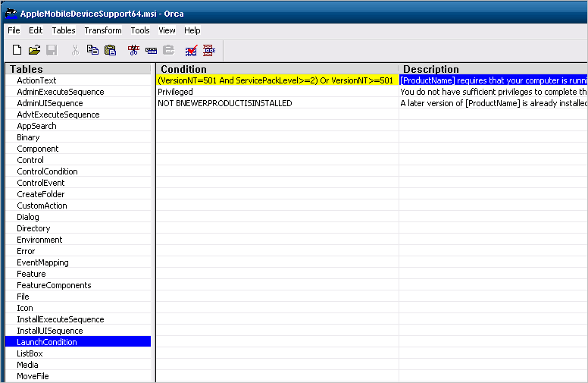Click the Privileged condition cell
588x383 pixels.
[x=277, y=92]
